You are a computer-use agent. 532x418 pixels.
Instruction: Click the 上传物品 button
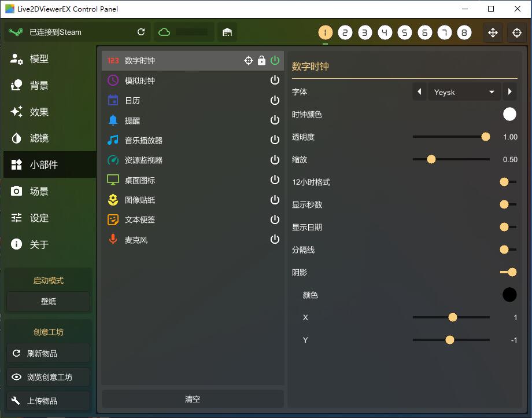point(48,401)
